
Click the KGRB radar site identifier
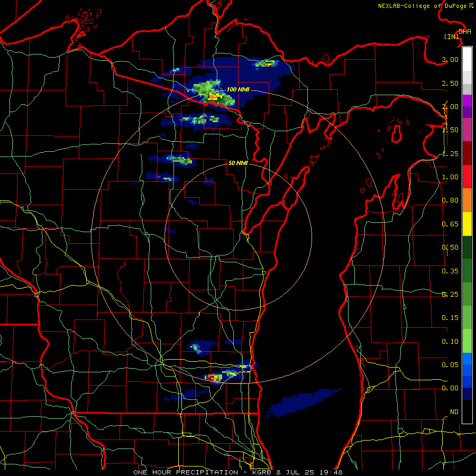261,472
